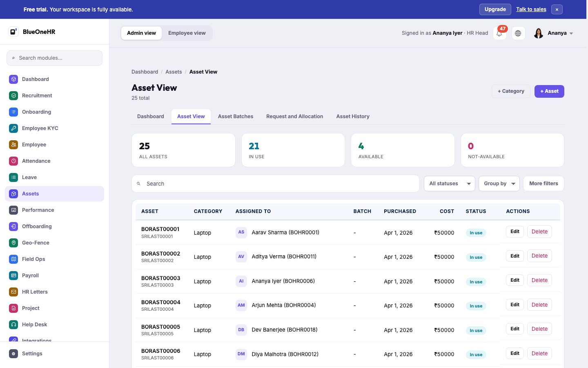
Task: Go to Onboarding module icon
Action: [13, 112]
